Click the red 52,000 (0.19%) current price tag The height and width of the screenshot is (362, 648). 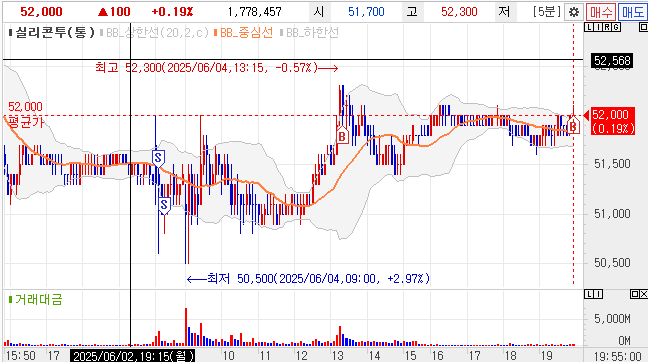(x=612, y=121)
